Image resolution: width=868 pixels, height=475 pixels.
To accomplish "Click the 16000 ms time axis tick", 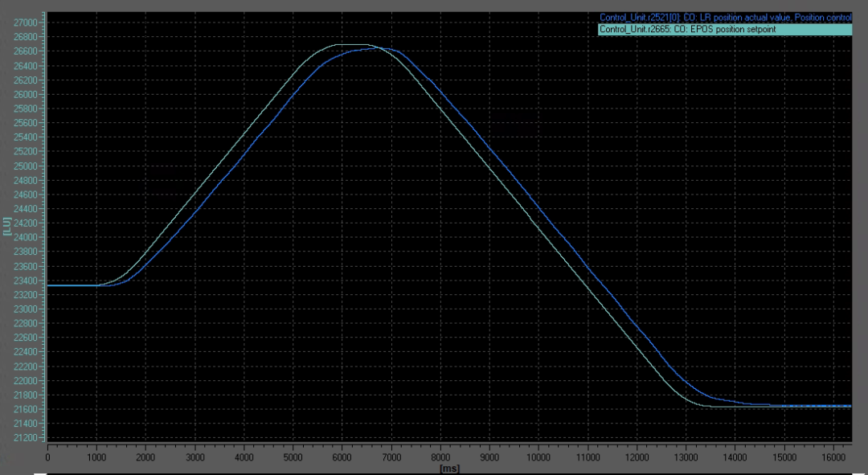I will [833, 457].
